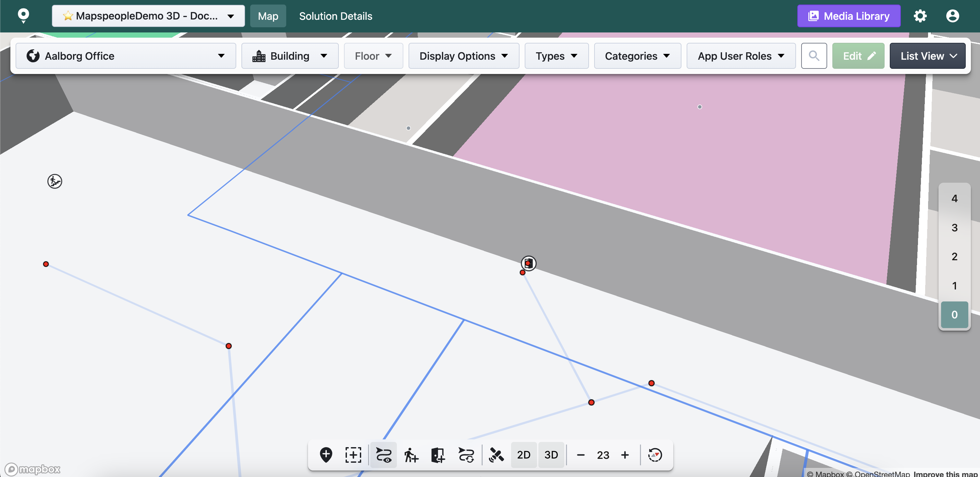Viewport: 980px width, 477px height.
Task: Click the MapsPeople pin logo
Action: point(23,16)
